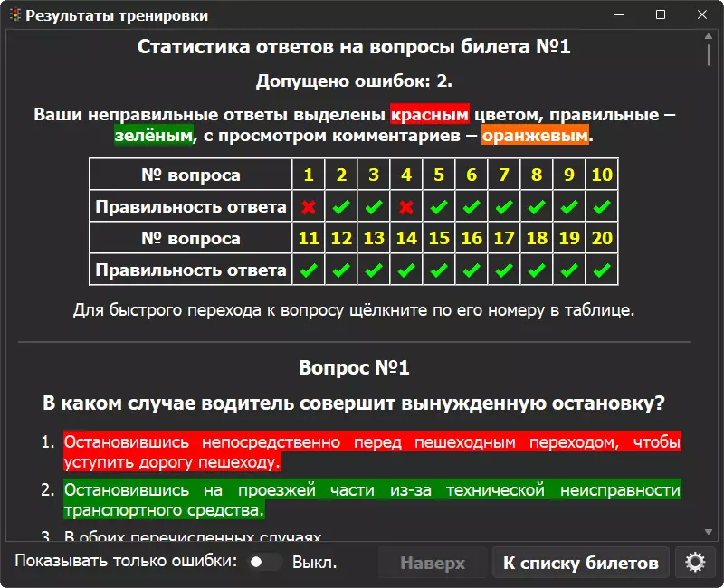
Task: Go to question number 18
Action: tap(537, 238)
